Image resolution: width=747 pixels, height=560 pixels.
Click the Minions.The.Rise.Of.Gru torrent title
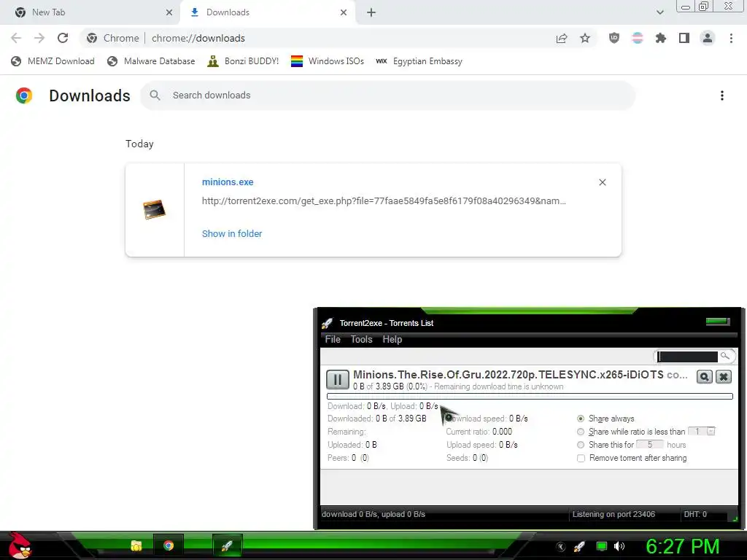pos(520,375)
